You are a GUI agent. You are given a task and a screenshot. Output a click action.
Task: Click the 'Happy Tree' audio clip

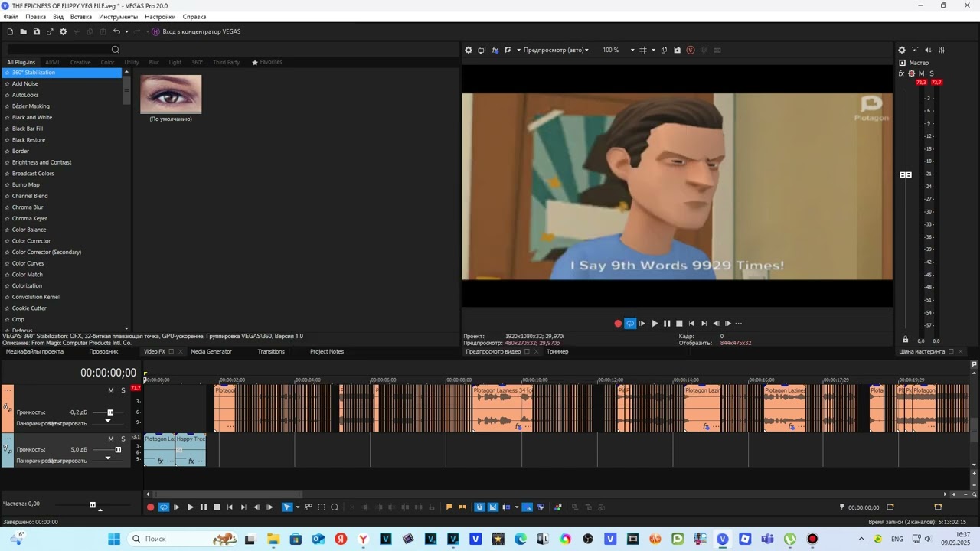[x=191, y=450]
